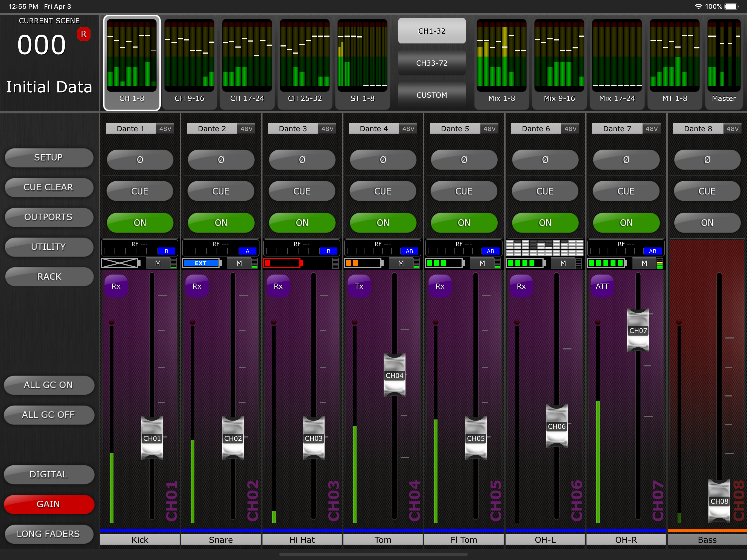Invert phase on Dante 8 channel
Image resolution: width=747 pixels, height=560 pixels.
[707, 160]
